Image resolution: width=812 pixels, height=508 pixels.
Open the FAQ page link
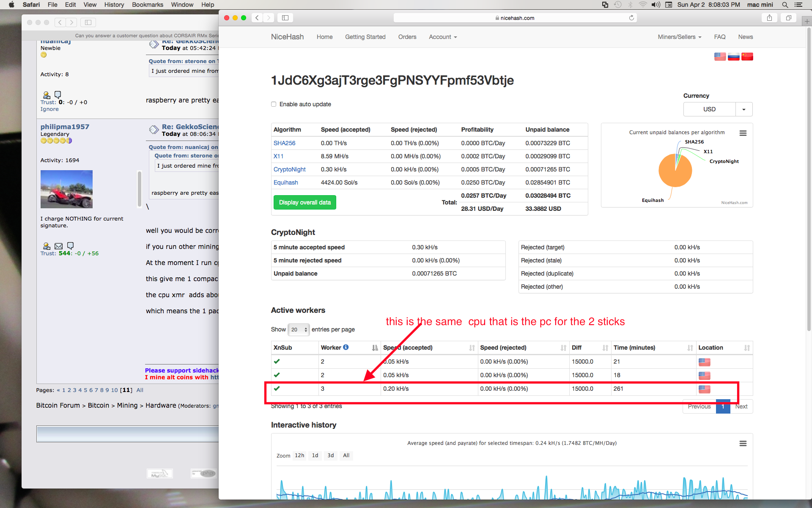coord(720,37)
